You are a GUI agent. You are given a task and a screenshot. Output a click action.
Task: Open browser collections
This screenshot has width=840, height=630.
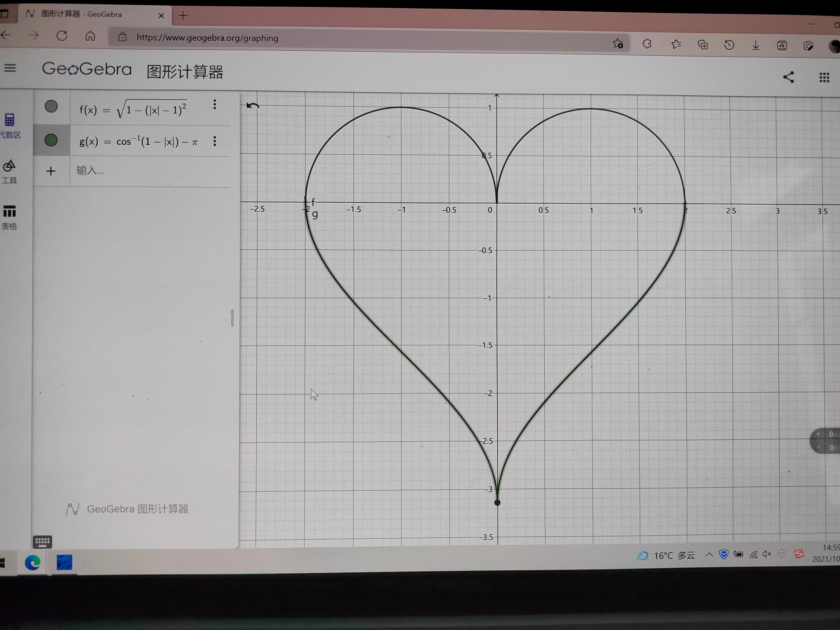point(703,45)
